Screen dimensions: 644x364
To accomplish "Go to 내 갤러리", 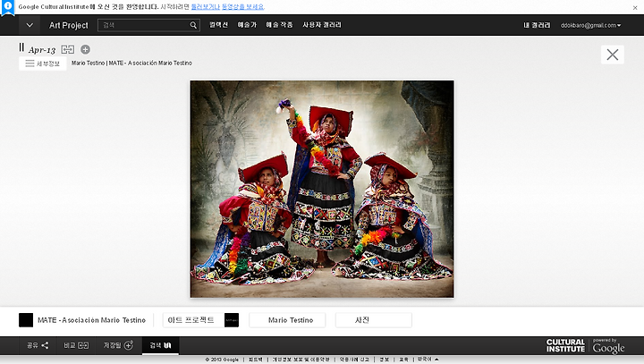I will [x=537, y=25].
